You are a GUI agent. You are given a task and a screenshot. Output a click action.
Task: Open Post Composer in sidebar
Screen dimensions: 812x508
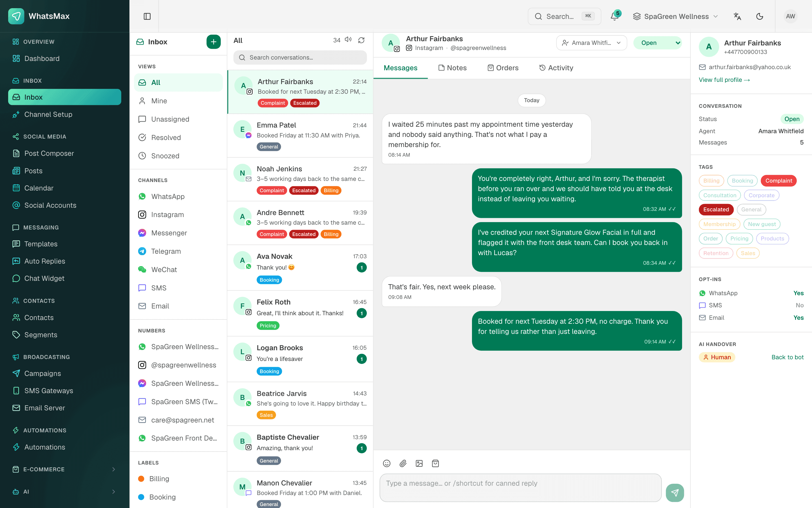64,153
